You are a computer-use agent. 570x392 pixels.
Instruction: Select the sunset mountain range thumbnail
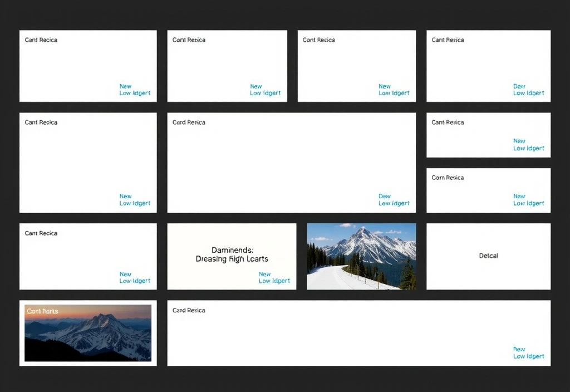(x=88, y=333)
